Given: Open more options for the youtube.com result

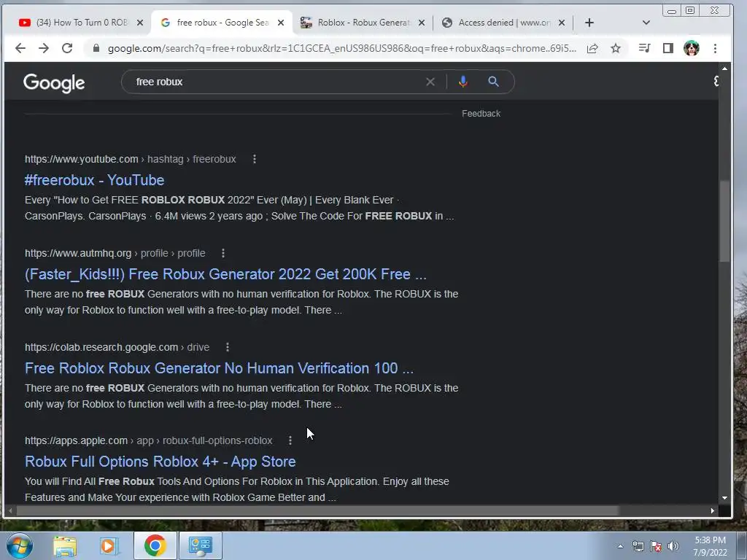Looking at the screenshot, I should (x=255, y=159).
